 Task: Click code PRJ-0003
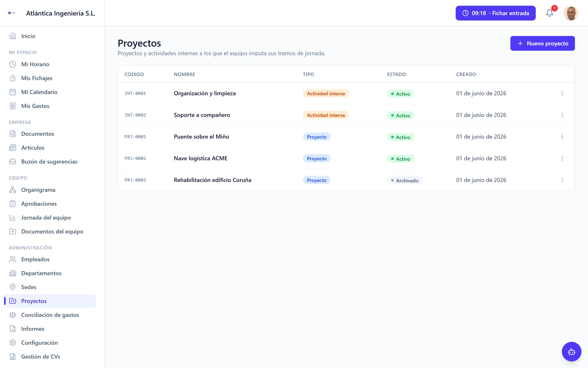pyautogui.click(x=135, y=180)
